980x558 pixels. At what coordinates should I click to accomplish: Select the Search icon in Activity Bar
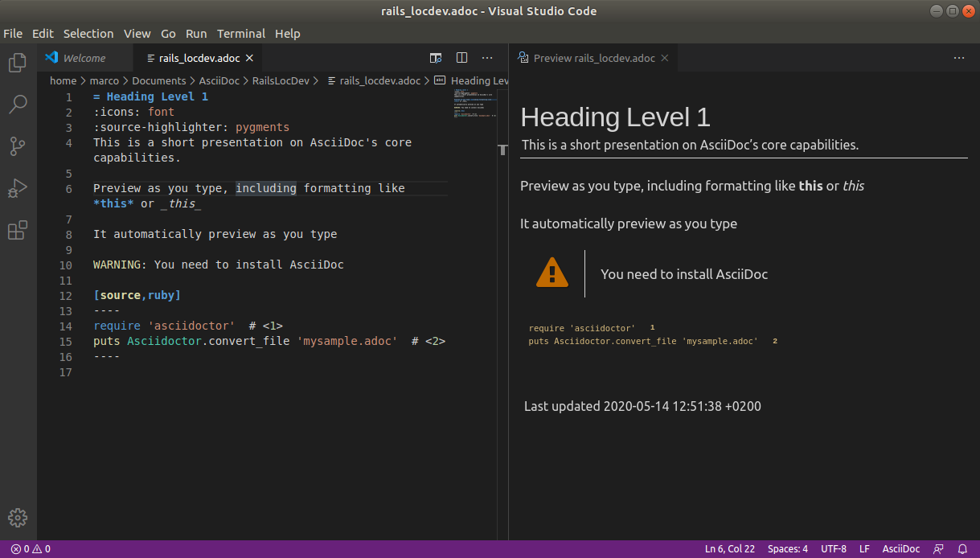17,104
